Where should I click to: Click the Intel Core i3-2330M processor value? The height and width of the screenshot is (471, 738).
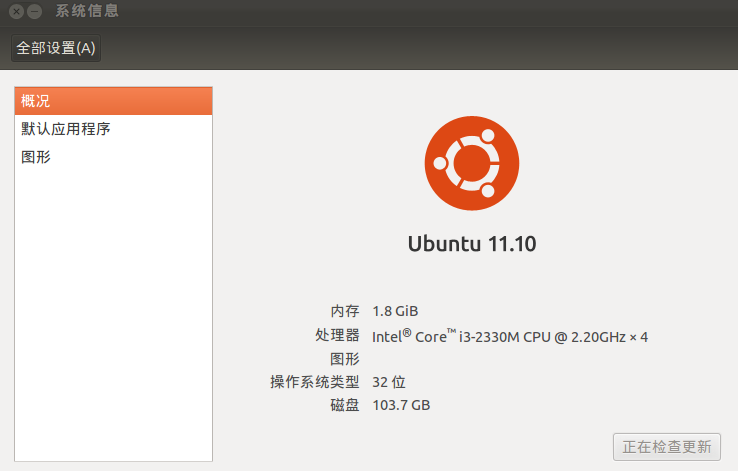click(510, 336)
